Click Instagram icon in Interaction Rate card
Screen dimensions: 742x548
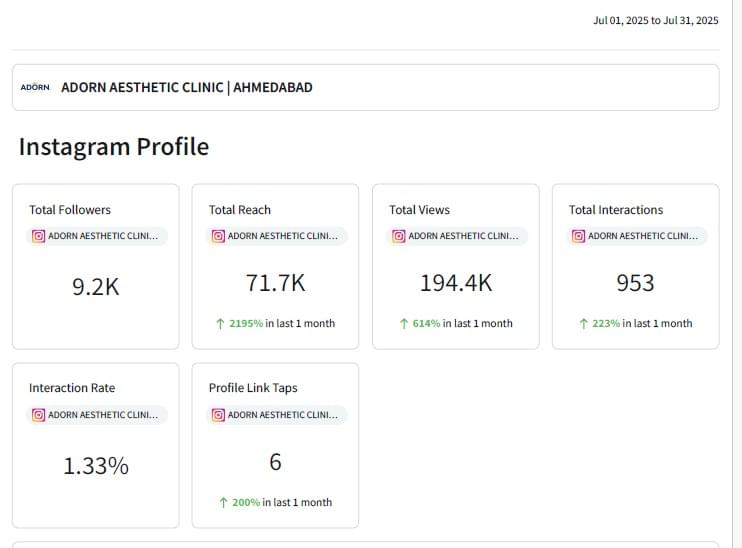(39, 415)
